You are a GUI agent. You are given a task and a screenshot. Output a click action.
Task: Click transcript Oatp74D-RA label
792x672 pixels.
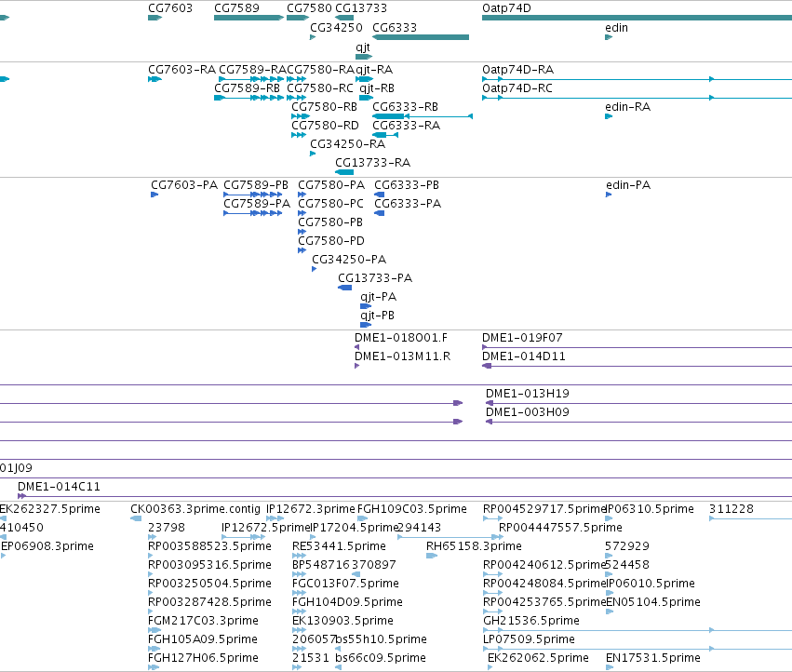pos(518,70)
